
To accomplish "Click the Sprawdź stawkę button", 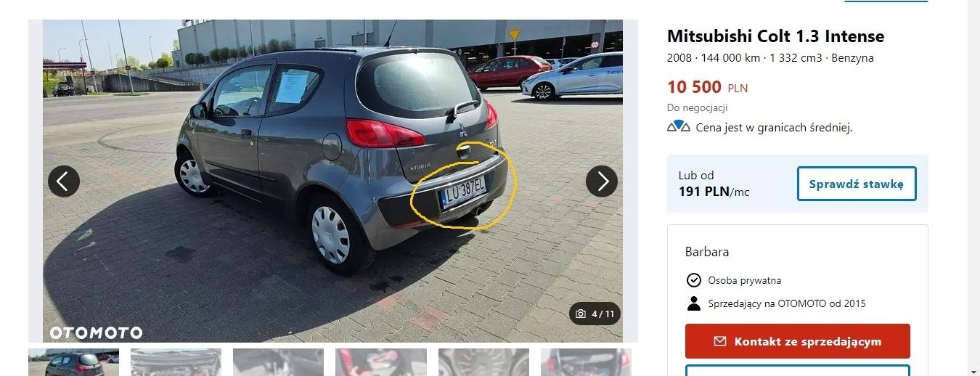I will pos(857,184).
